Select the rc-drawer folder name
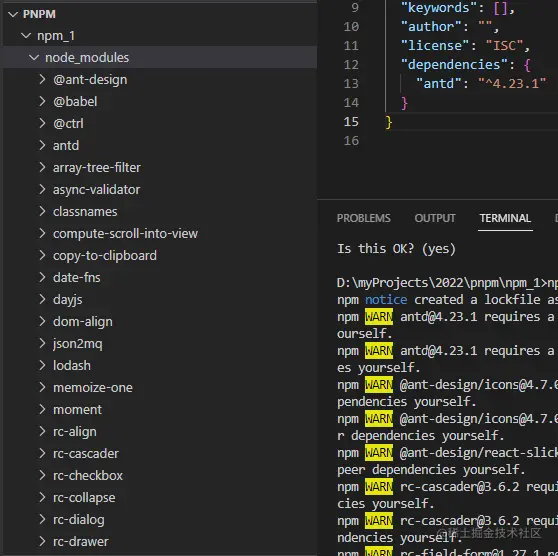The image size is (558, 556). [81, 541]
